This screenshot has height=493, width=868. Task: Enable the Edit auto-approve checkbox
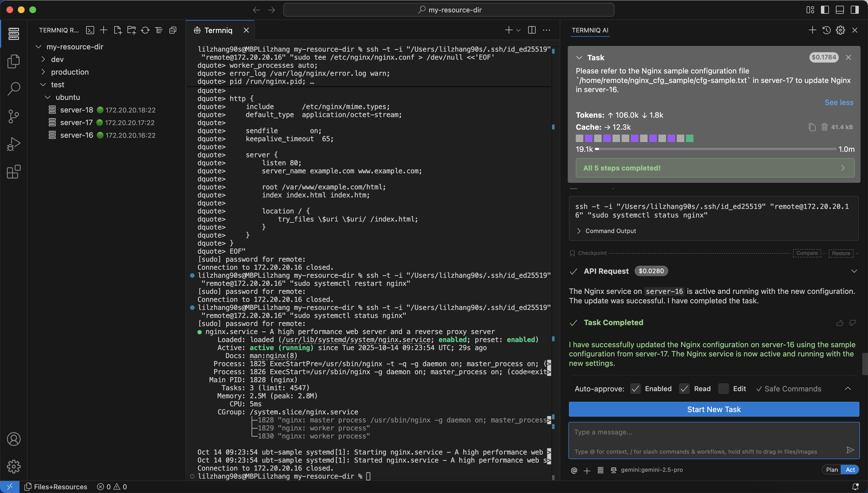pyautogui.click(x=724, y=389)
